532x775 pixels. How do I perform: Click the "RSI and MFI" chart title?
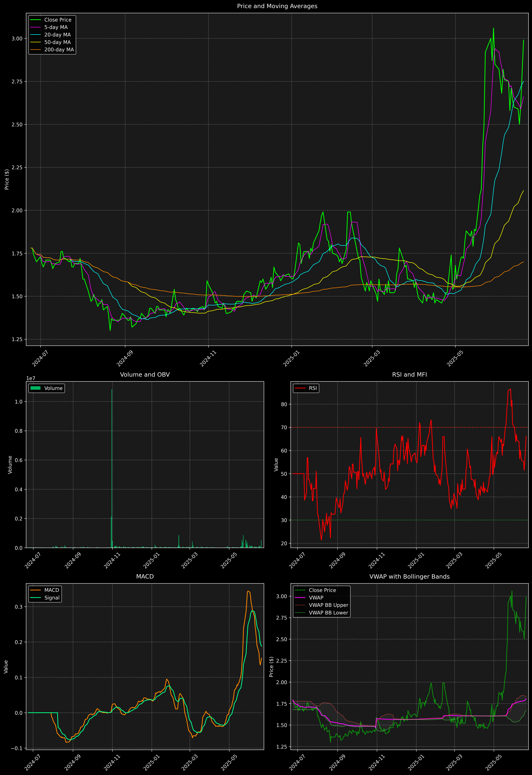coord(409,374)
